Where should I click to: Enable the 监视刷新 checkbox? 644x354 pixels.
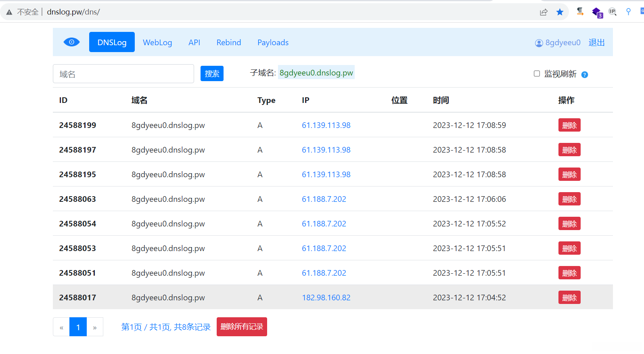coord(537,73)
